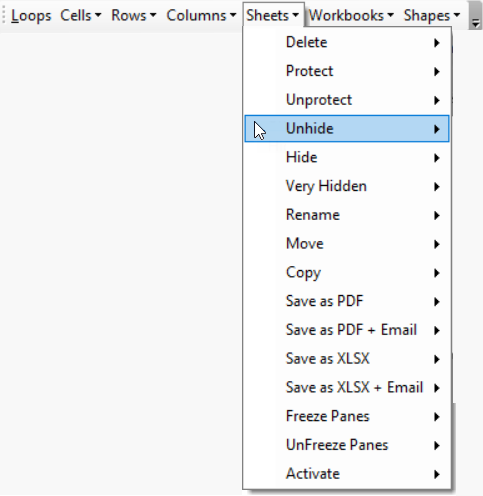Expand the Cells dropdown

[80, 15]
